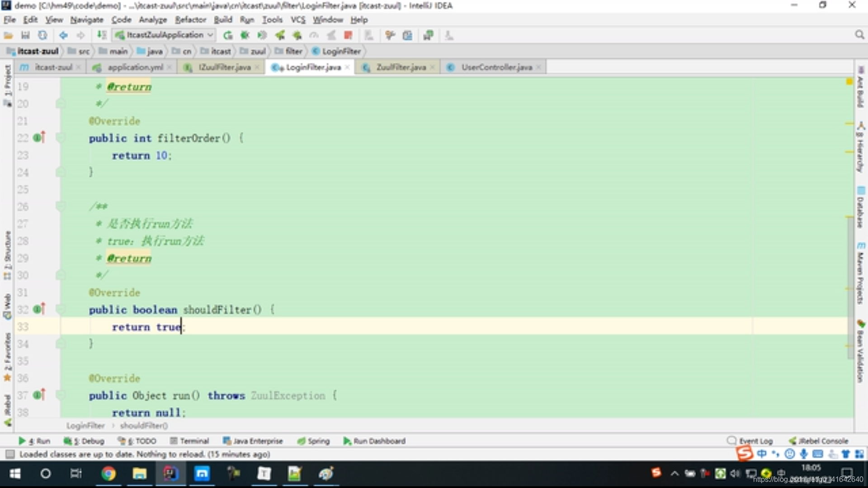Click gutter override icon on shouldFilter line
Image resolution: width=868 pixels, height=488 pixels.
(40, 309)
